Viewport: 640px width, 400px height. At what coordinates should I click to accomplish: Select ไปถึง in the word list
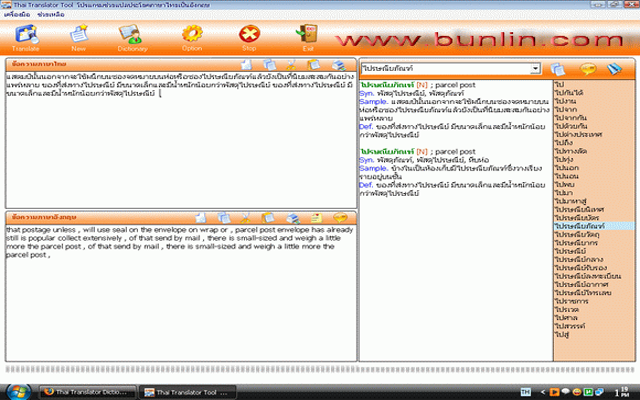(564, 142)
